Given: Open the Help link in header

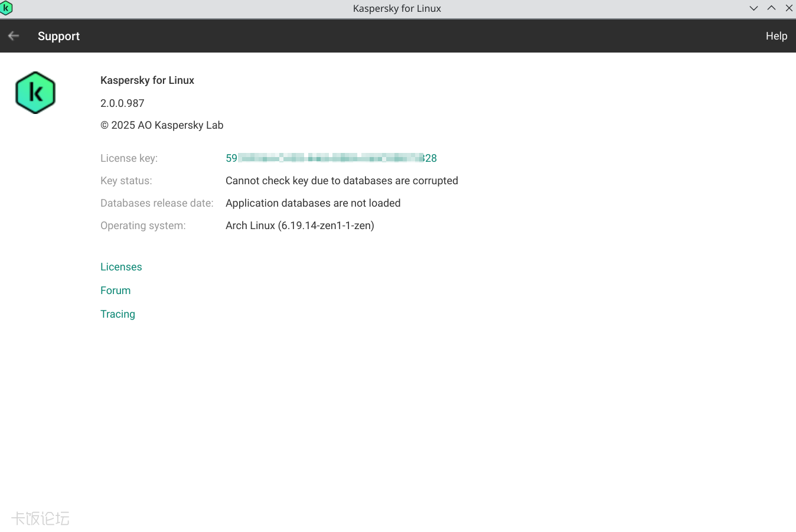Looking at the screenshot, I should pos(777,36).
